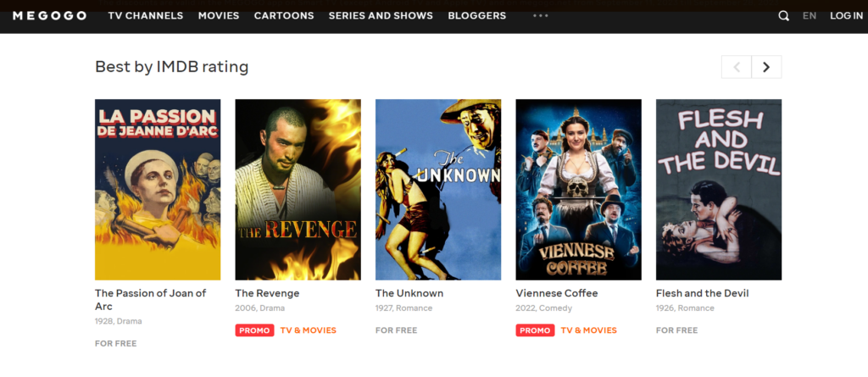Image resolution: width=868 pixels, height=377 pixels.
Task: Click PROMO badge under The Revenge
Action: point(254,330)
